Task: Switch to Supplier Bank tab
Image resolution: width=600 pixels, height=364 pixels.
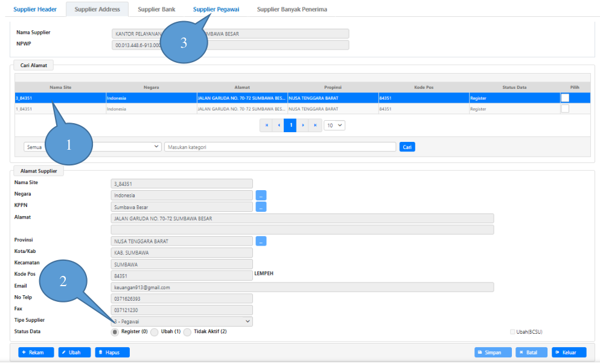Action: [x=156, y=9]
